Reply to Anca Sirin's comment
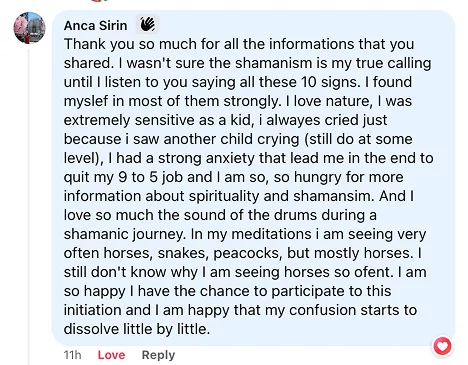Image resolution: width=468 pixels, height=365 pixels. click(x=158, y=355)
